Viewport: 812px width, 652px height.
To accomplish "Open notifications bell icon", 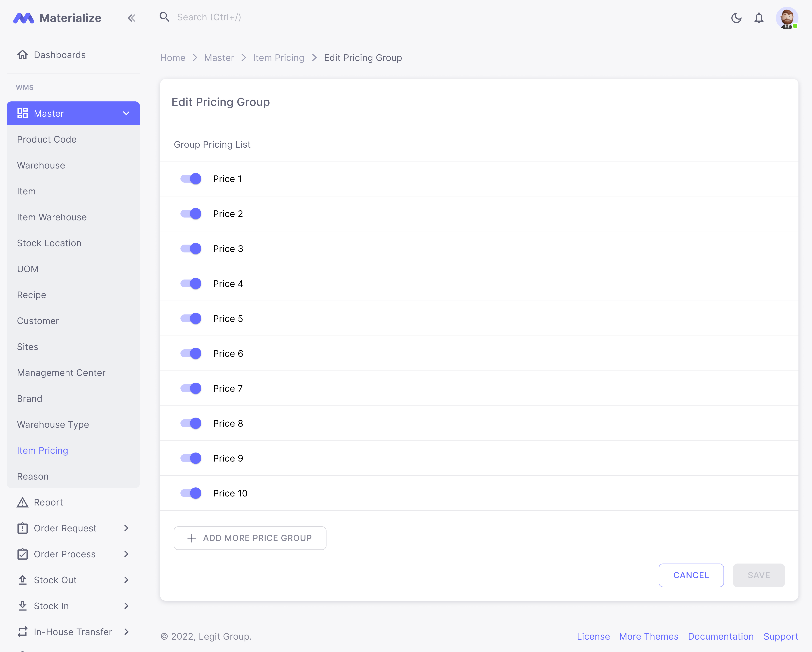I will (758, 18).
